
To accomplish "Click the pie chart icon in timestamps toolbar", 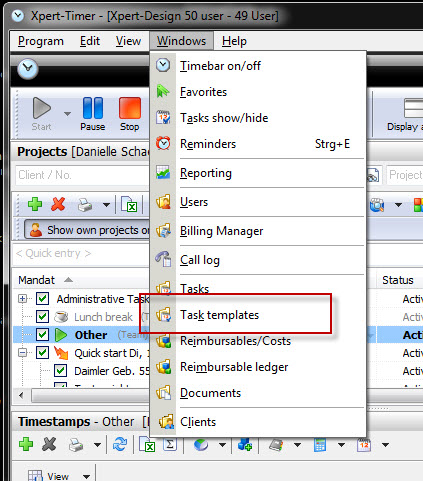I will tap(201, 444).
